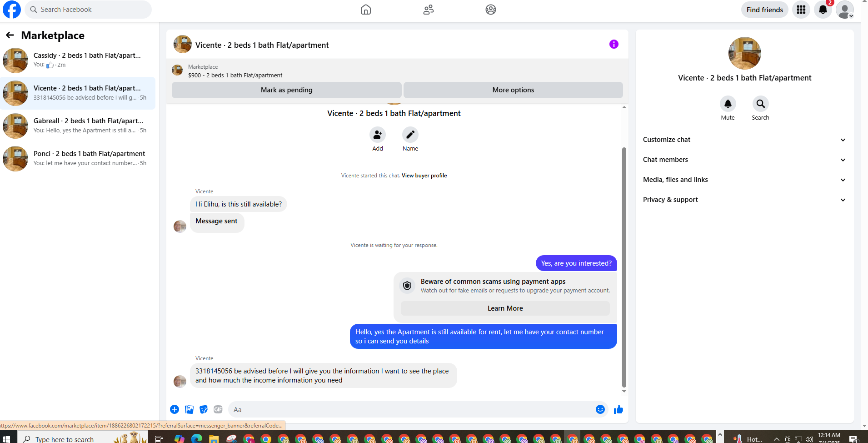Mute the conversation with bell icon

click(x=728, y=104)
